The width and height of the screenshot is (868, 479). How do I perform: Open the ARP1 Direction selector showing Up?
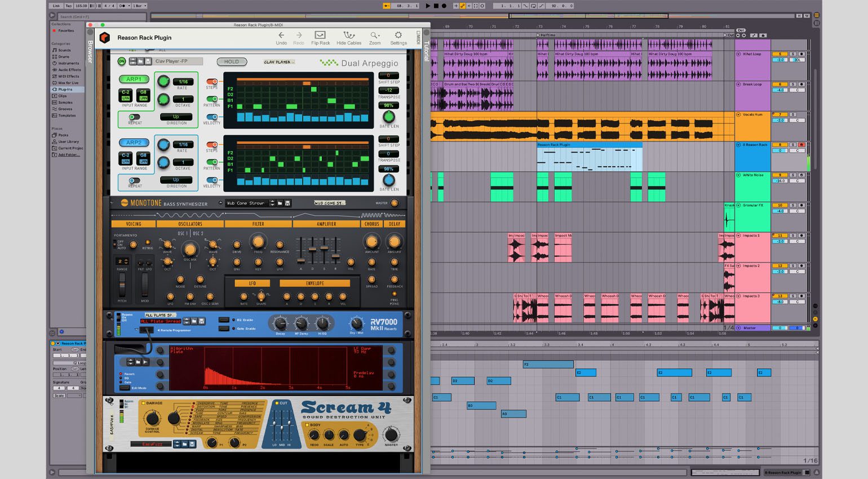coord(176,117)
